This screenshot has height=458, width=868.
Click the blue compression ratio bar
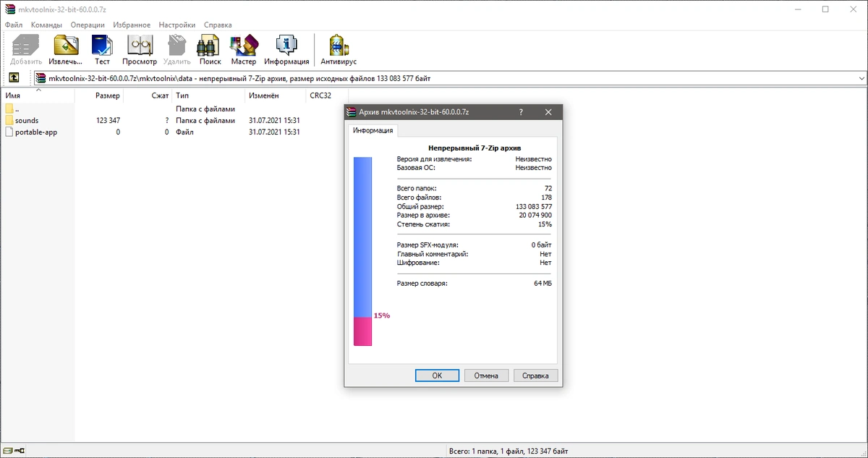point(362,237)
